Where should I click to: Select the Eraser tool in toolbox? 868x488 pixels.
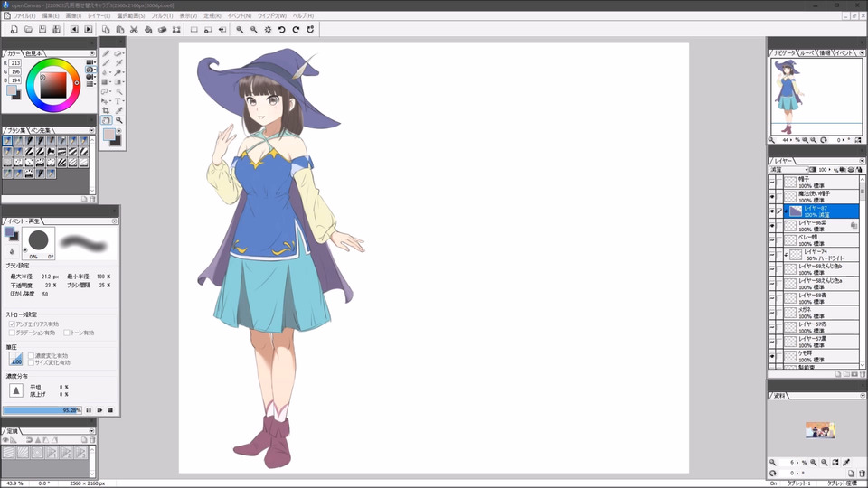[x=118, y=53]
